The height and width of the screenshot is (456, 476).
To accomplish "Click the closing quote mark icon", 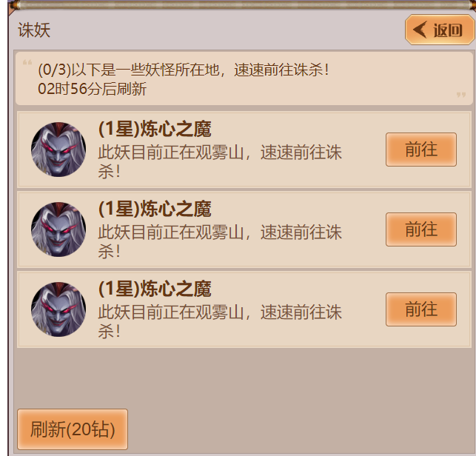I will coord(461,95).
